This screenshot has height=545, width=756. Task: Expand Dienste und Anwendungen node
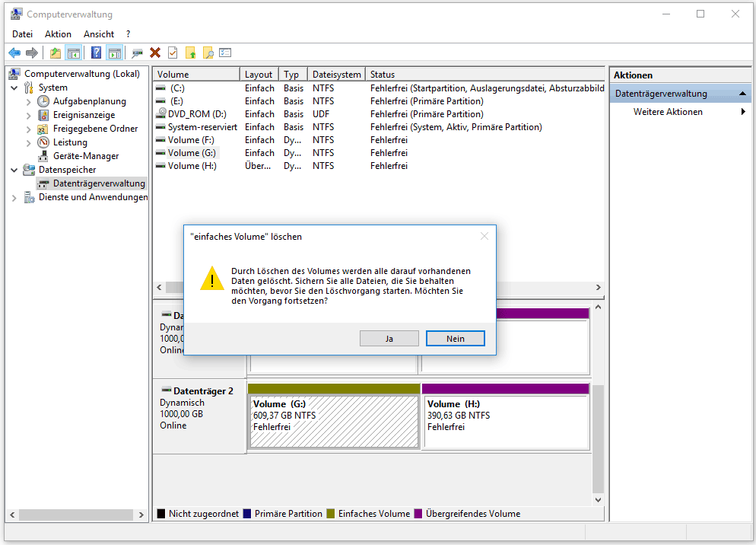tap(14, 197)
